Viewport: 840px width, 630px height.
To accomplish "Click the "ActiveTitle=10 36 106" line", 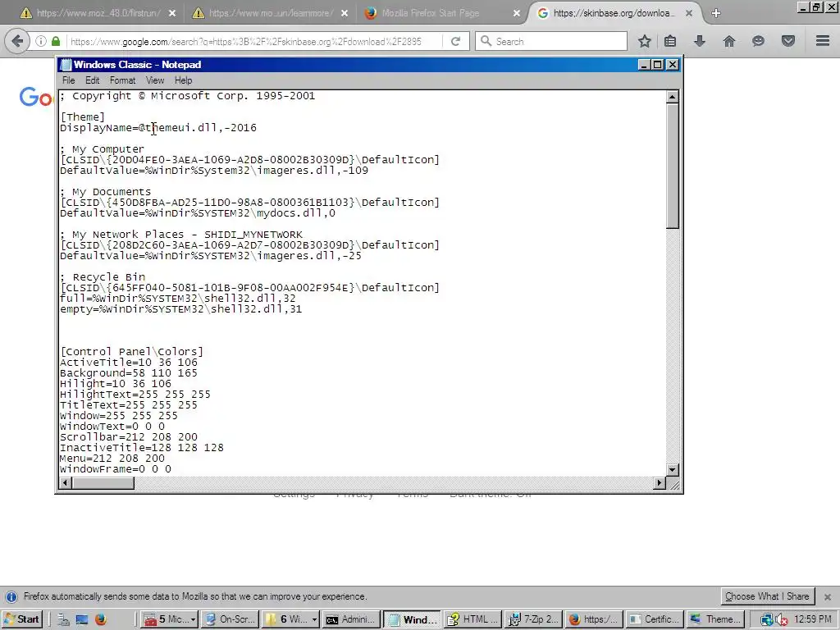I will click(129, 362).
